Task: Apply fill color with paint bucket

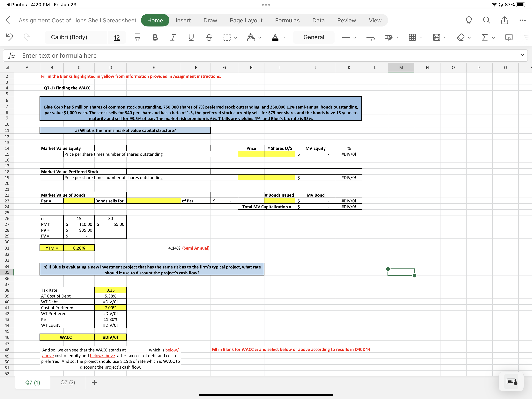Action: pos(251,37)
